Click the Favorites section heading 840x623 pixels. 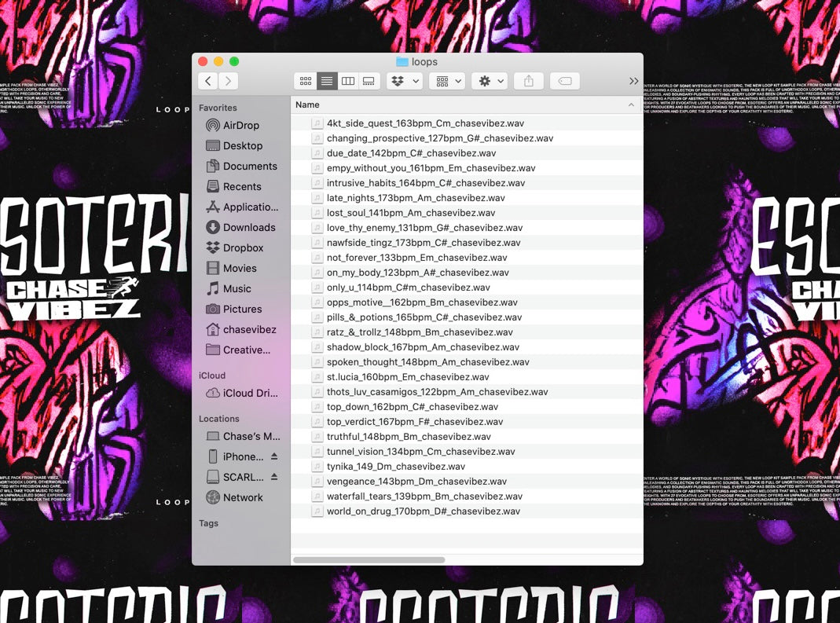(x=218, y=108)
